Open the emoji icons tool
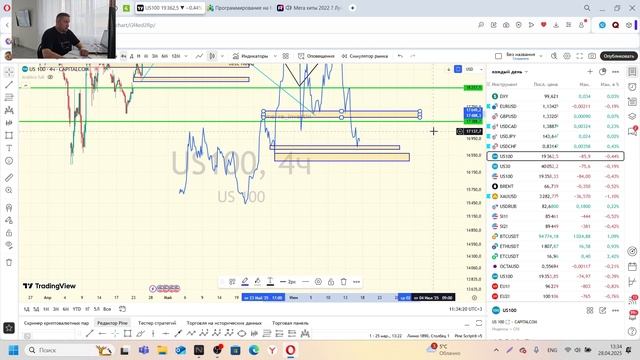The image size is (640, 360). pos(9,161)
